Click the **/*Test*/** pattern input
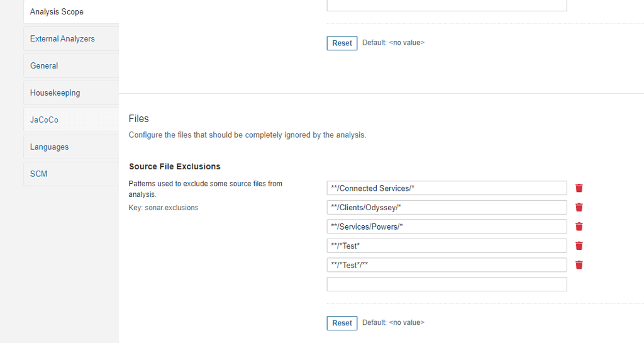The image size is (644, 343). [447, 265]
